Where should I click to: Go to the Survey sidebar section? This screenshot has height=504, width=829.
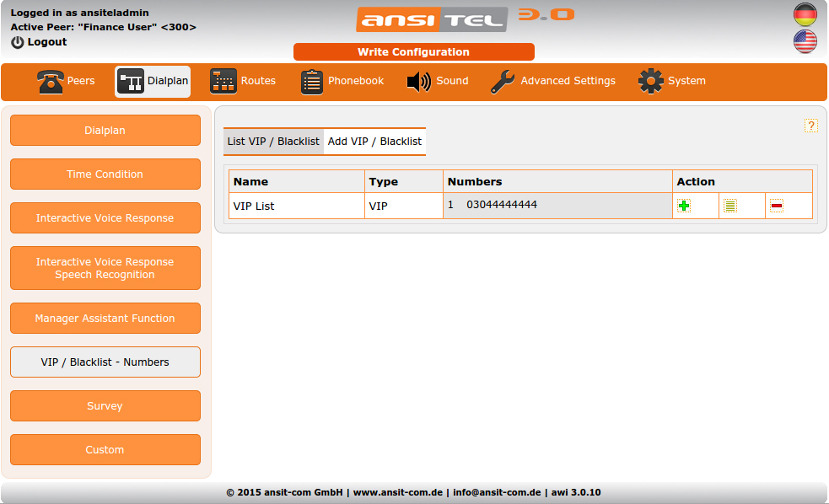105,406
